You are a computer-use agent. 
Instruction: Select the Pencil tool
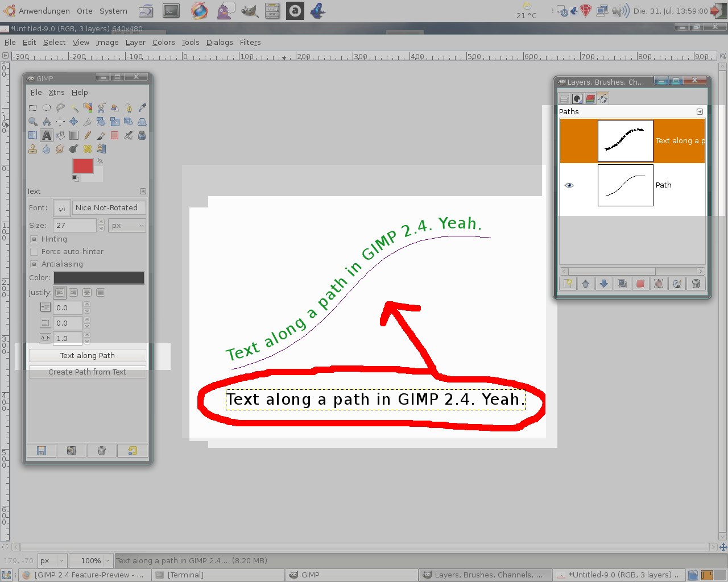click(88, 135)
